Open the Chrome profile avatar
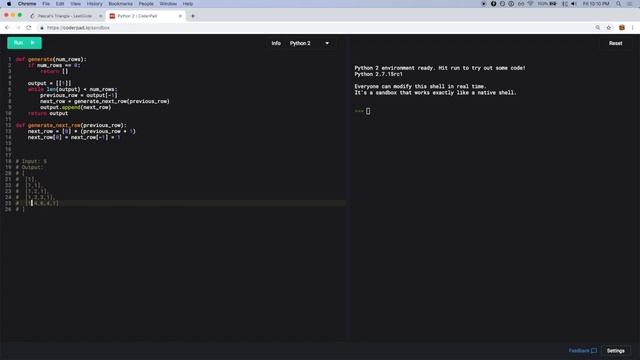640x360 pixels. 622,28
